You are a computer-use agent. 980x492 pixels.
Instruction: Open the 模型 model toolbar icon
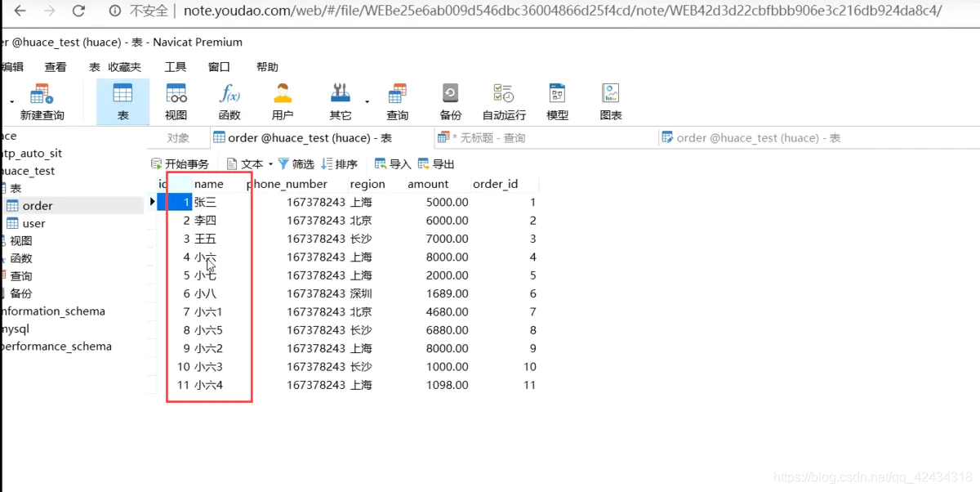(558, 101)
